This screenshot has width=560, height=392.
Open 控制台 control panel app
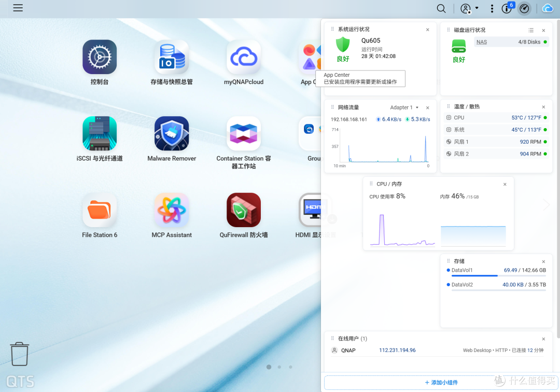[x=100, y=57]
